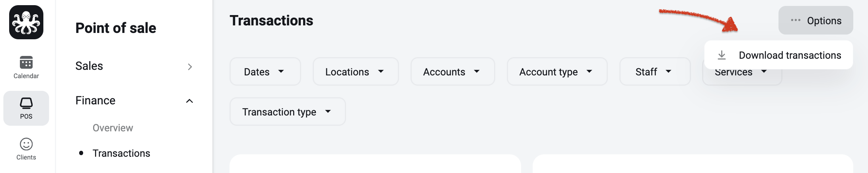Open the Accounts filter dropdown

point(453,71)
